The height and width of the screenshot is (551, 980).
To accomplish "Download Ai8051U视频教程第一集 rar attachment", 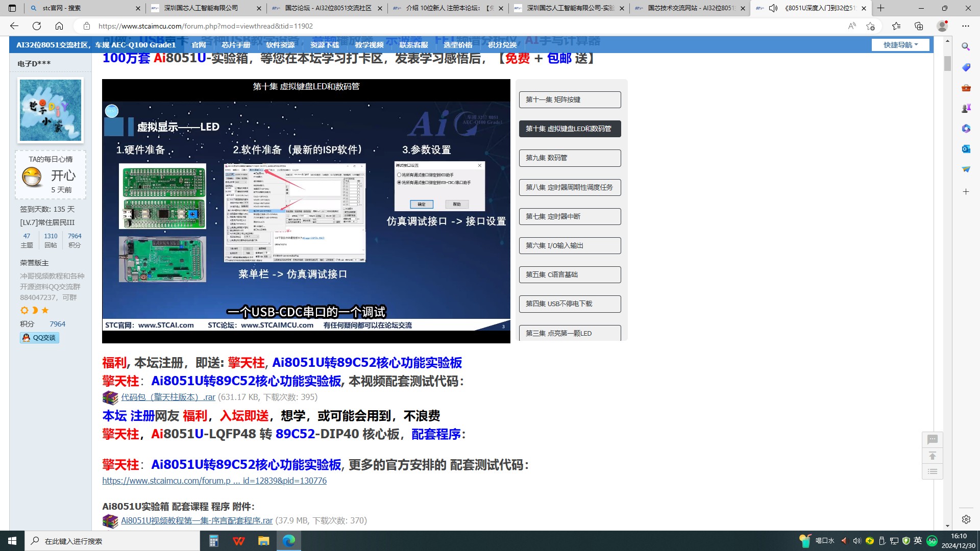I will pyautogui.click(x=197, y=520).
